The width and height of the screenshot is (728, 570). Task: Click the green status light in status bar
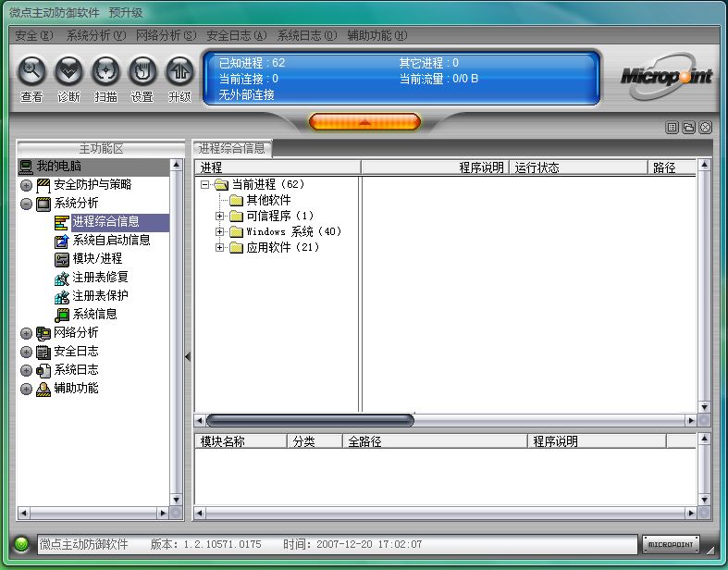pos(21,544)
